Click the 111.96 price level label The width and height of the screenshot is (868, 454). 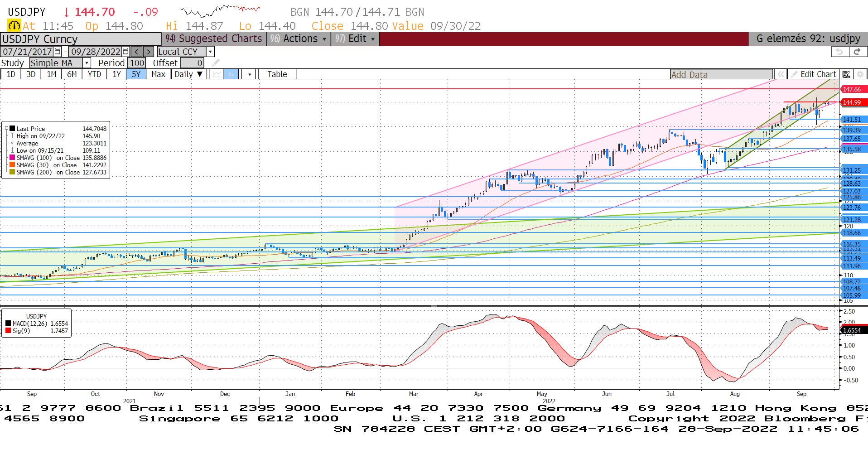854,266
